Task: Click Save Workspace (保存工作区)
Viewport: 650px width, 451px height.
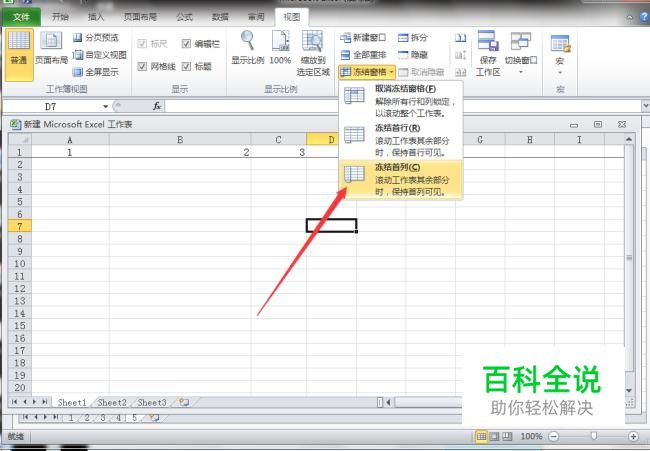Action: (488, 54)
